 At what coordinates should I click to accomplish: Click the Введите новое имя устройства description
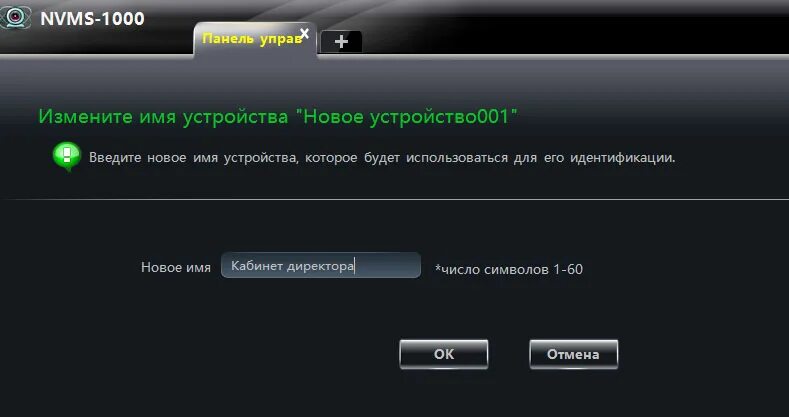[x=382, y=157]
